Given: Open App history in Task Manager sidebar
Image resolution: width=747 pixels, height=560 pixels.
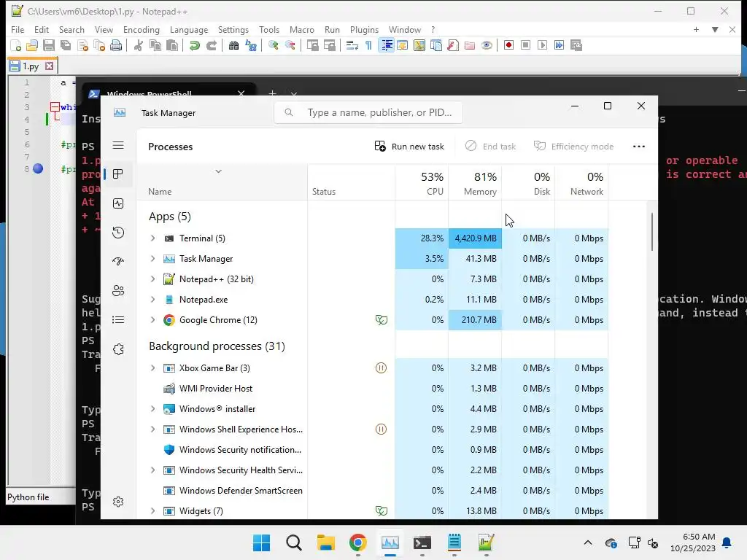Looking at the screenshot, I should [x=118, y=233].
